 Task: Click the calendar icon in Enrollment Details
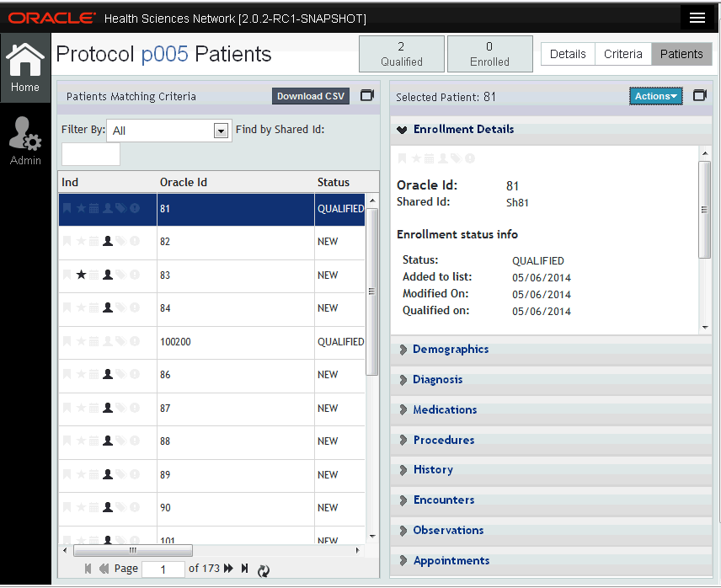tap(429, 158)
